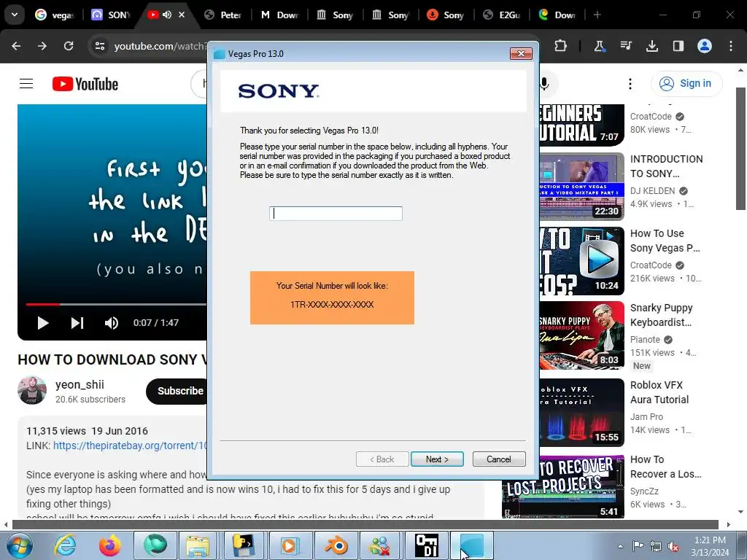The width and height of the screenshot is (747, 560).
Task: Click the horizontal scrollbar at page bottom
Action: (365, 524)
